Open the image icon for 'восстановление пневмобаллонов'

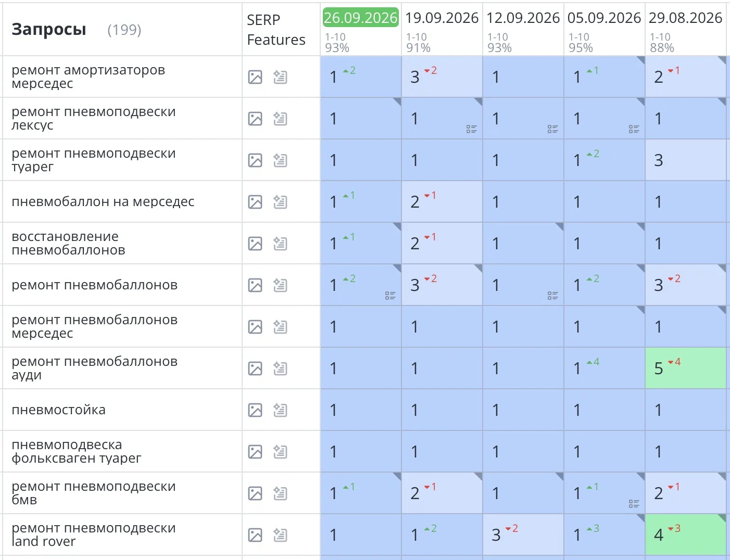click(255, 244)
